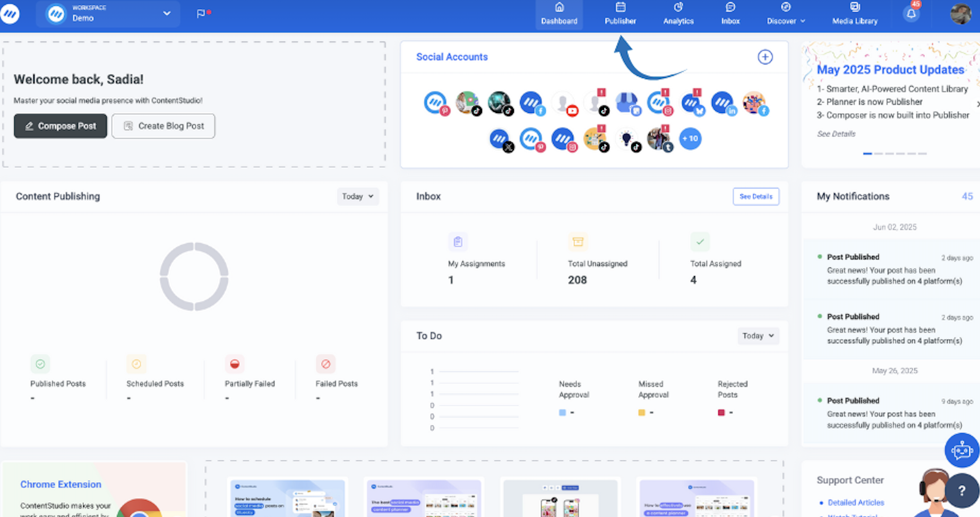Go to the Dashboard tab
The width and height of the screenshot is (980, 517).
click(559, 14)
